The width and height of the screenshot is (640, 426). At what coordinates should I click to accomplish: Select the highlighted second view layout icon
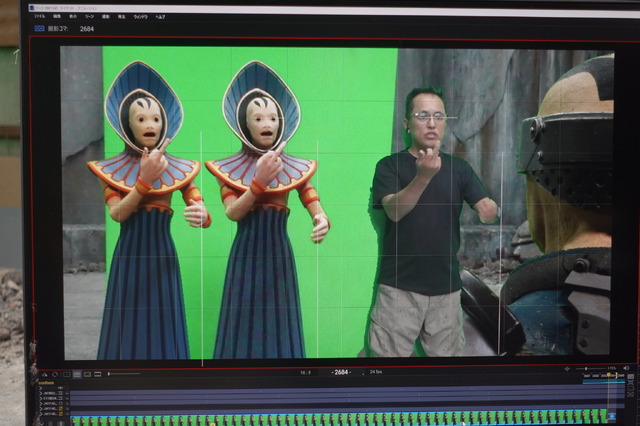(x=77, y=374)
